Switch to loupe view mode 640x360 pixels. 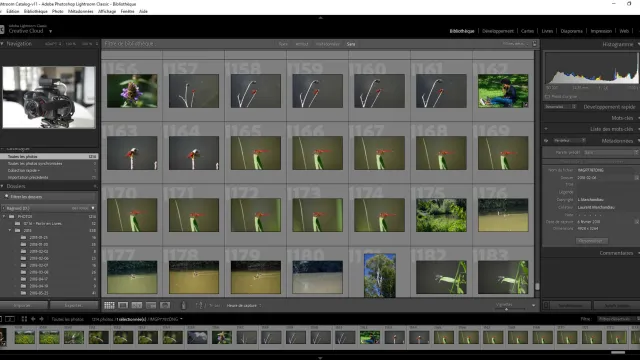tap(123, 305)
